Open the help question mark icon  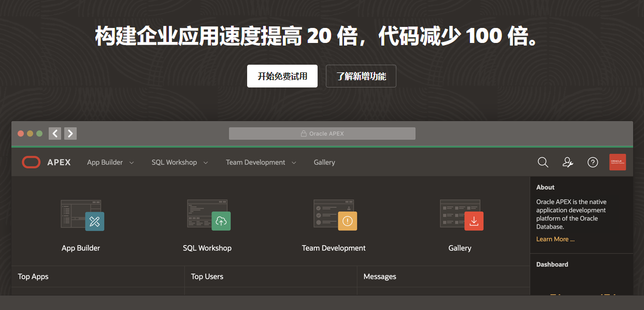click(593, 163)
